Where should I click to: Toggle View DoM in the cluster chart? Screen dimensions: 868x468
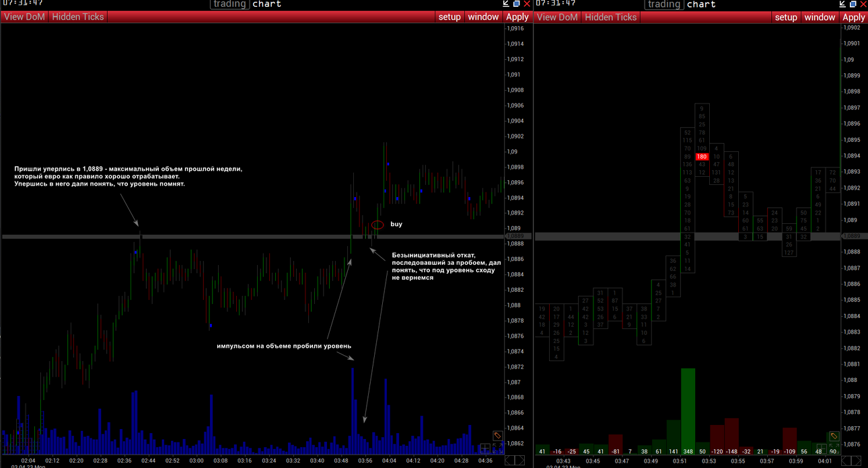tap(557, 17)
